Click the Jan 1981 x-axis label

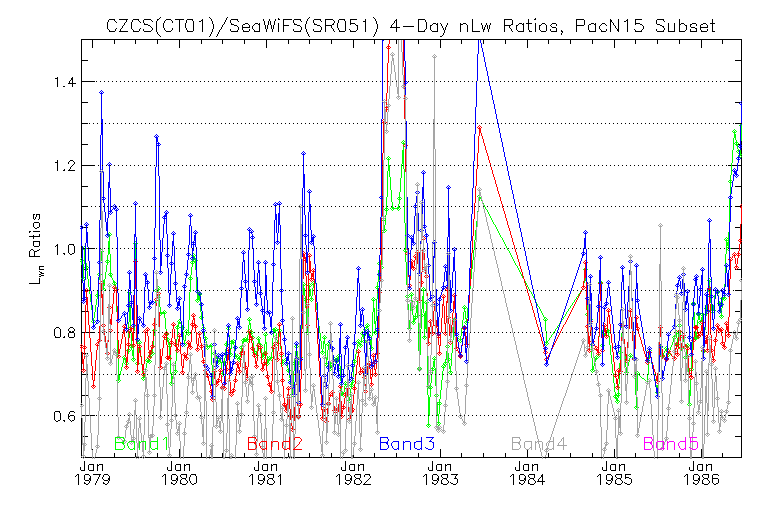(x=266, y=472)
